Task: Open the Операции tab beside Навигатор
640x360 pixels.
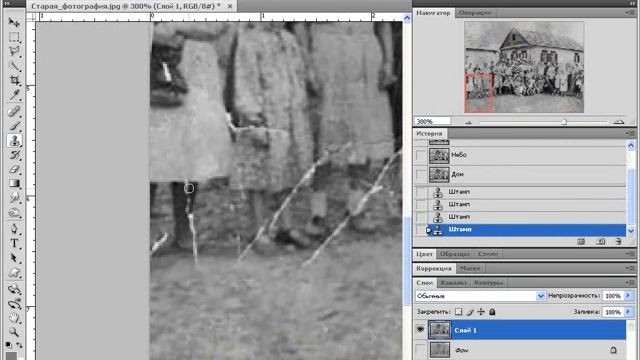Action: (475, 13)
